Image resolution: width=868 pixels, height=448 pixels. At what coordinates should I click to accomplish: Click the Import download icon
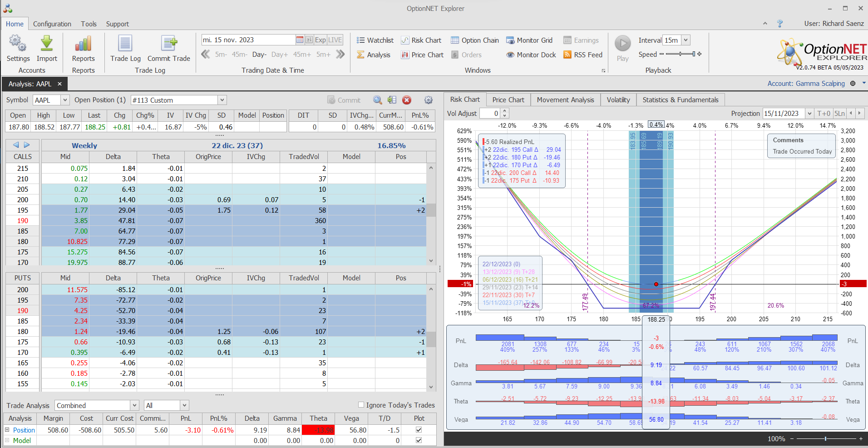(x=47, y=44)
